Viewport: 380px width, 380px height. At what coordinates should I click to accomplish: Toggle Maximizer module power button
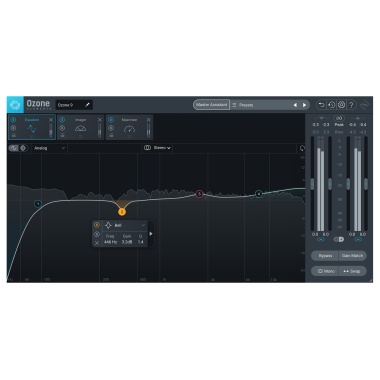click(111, 120)
